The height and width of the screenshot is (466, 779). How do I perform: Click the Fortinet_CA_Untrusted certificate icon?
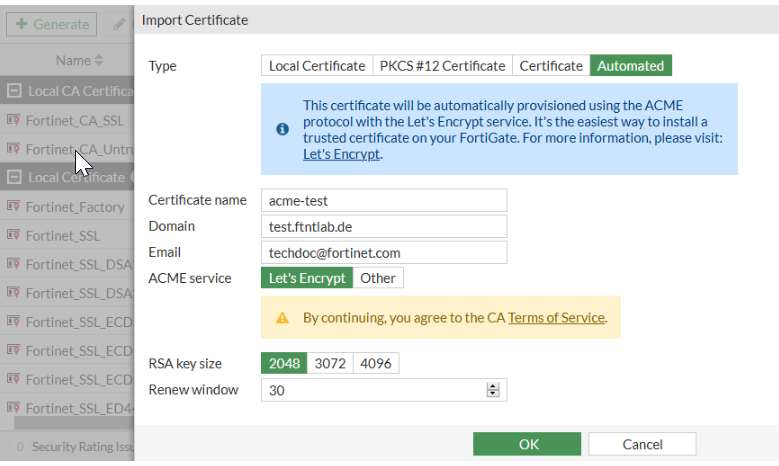(14, 149)
